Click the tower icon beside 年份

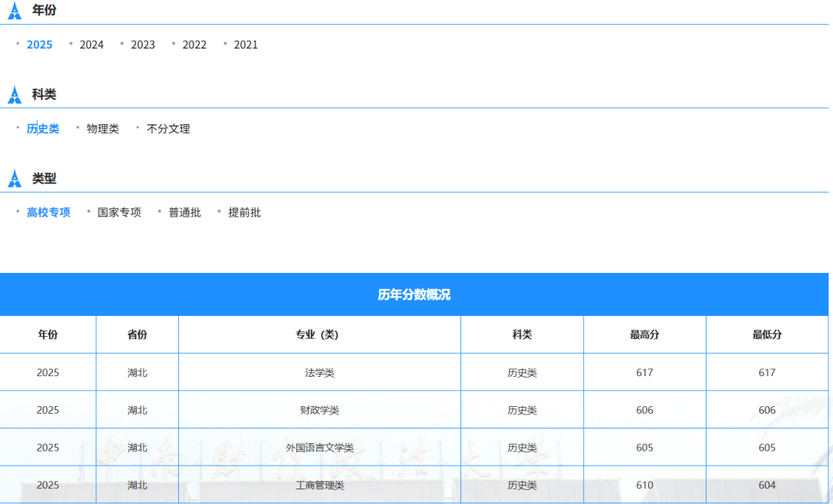pyautogui.click(x=15, y=10)
